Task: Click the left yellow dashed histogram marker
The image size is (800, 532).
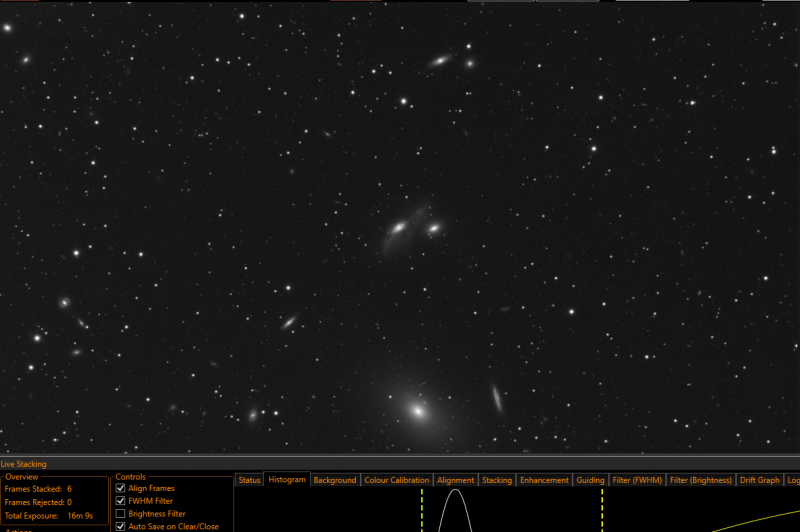Action: coord(422,510)
